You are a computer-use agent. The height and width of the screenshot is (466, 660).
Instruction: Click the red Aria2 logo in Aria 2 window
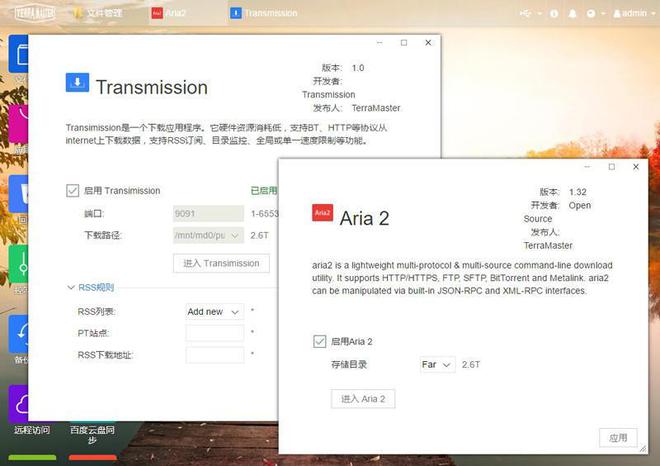click(x=322, y=213)
